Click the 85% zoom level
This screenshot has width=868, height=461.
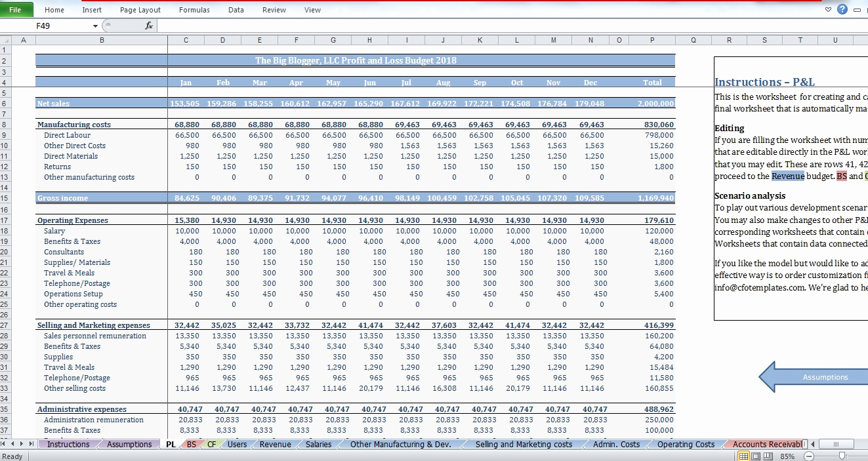click(x=787, y=456)
